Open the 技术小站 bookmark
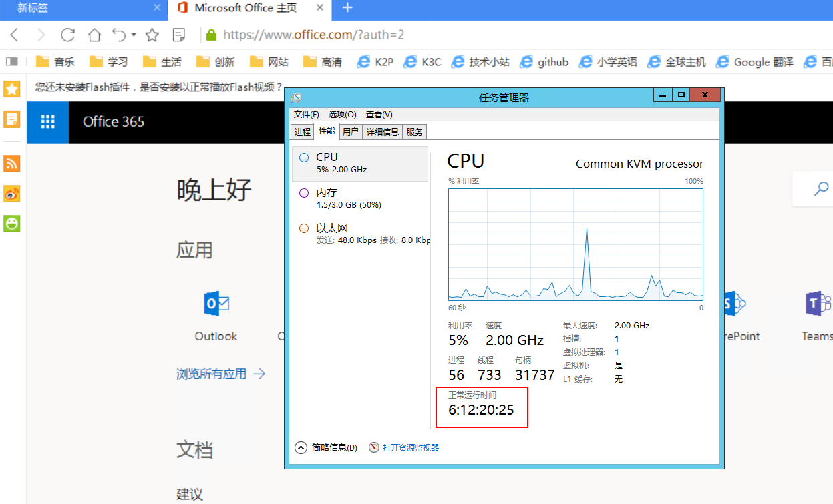This screenshot has width=833, height=504. [x=480, y=62]
